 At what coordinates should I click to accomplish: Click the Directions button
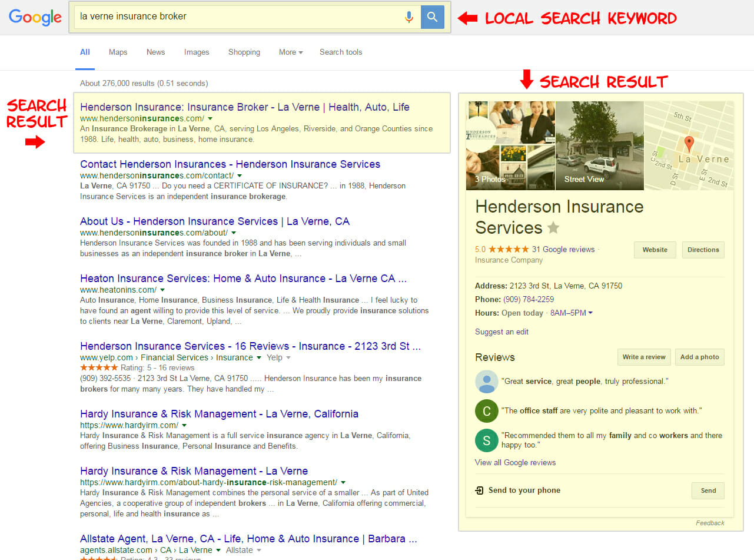703,250
